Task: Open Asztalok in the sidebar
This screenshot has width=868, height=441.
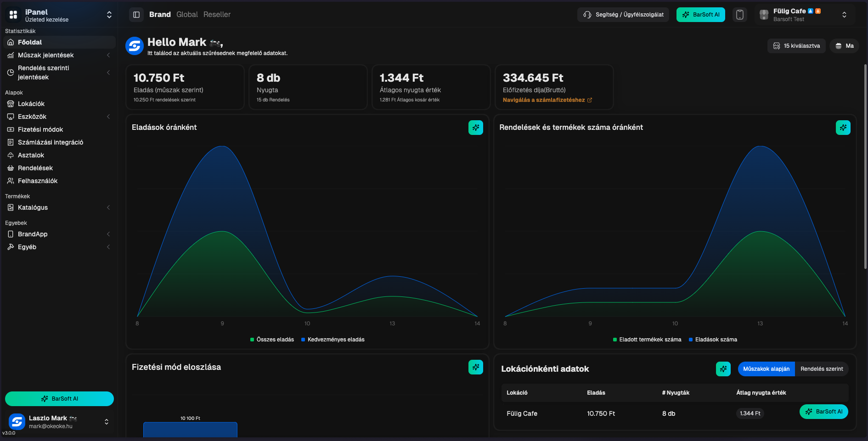Action: click(31, 155)
